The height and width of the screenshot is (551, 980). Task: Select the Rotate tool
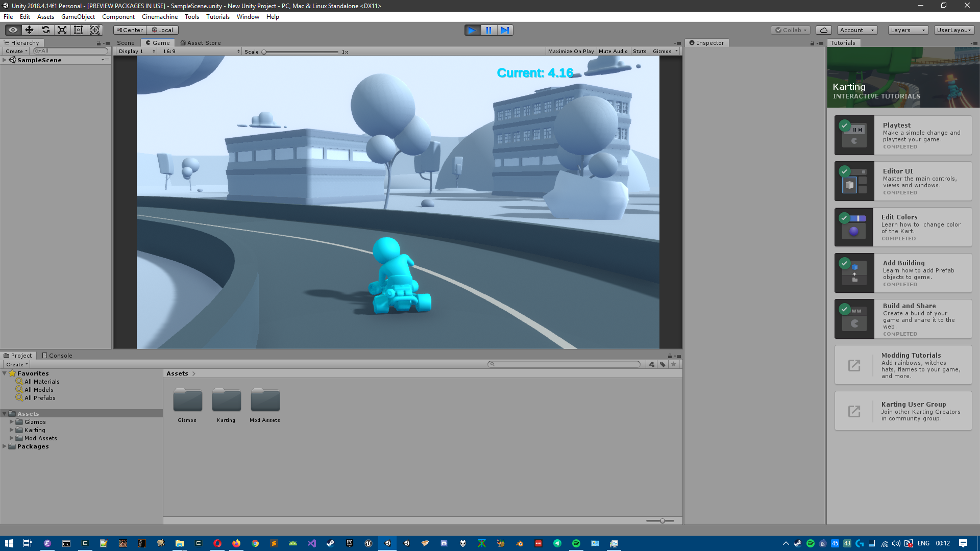pyautogui.click(x=45, y=30)
